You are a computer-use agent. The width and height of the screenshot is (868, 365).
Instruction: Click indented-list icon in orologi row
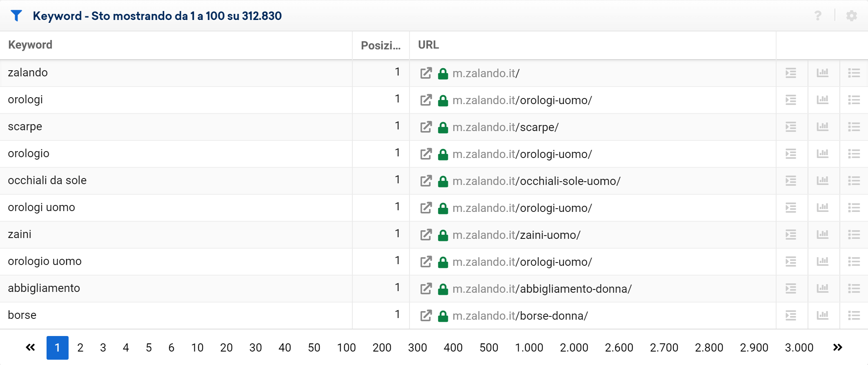click(791, 100)
